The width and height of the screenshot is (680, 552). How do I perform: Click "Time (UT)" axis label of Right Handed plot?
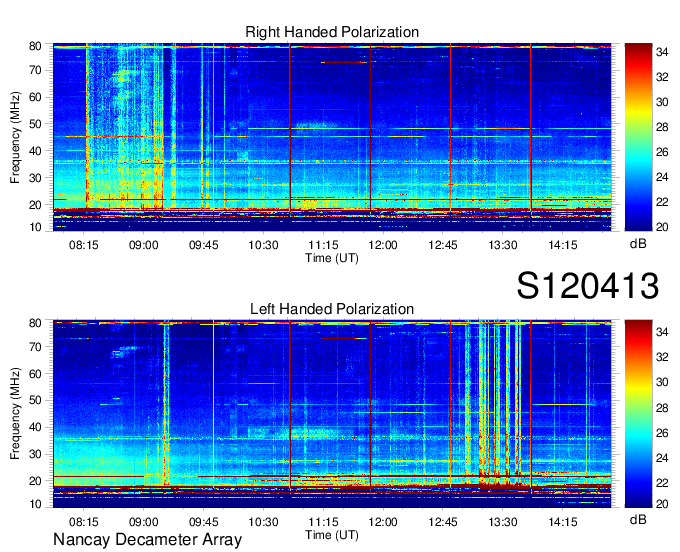coord(332,258)
